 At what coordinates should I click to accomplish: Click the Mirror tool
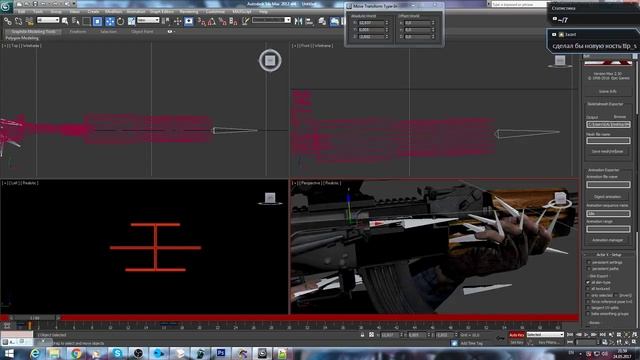tap(298, 21)
